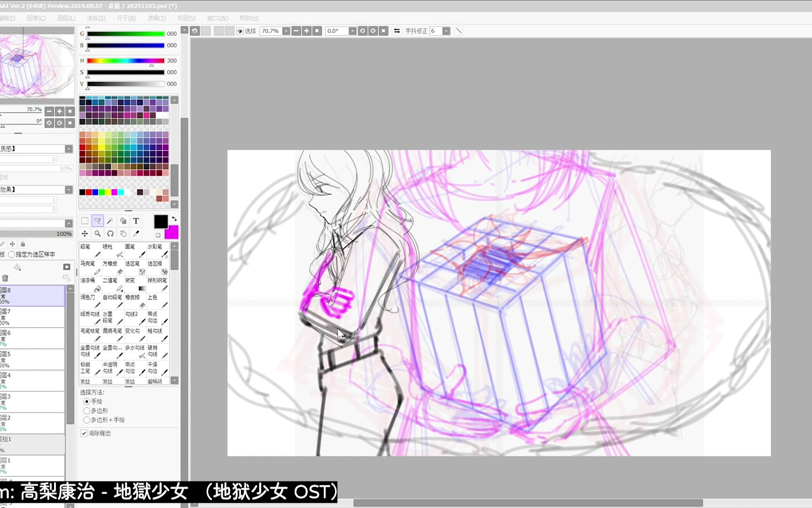This screenshot has width=812, height=508.
Task: Pick the 铅笔 pencil brush
Action: click(x=90, y=250)
